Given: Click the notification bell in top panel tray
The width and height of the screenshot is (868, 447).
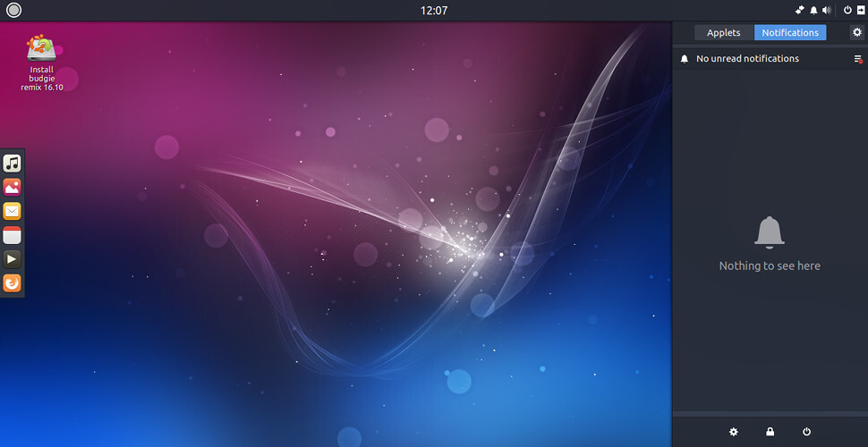Looking at the screenshot, I should [813, 10].
